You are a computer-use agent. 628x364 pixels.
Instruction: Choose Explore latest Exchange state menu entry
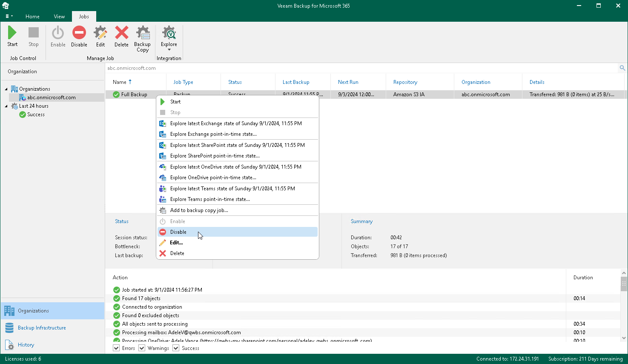[238, 123]
